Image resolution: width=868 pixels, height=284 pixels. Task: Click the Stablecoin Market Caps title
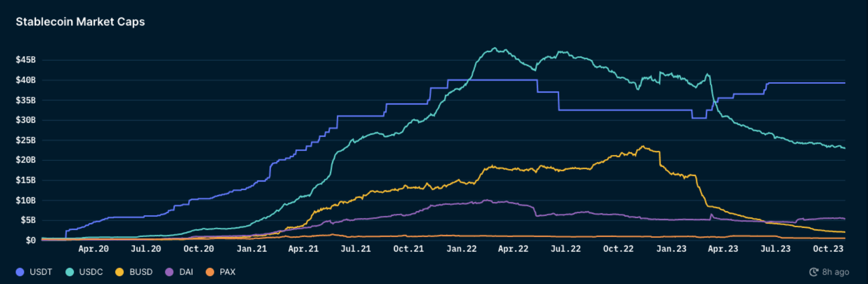coord(80,22)
